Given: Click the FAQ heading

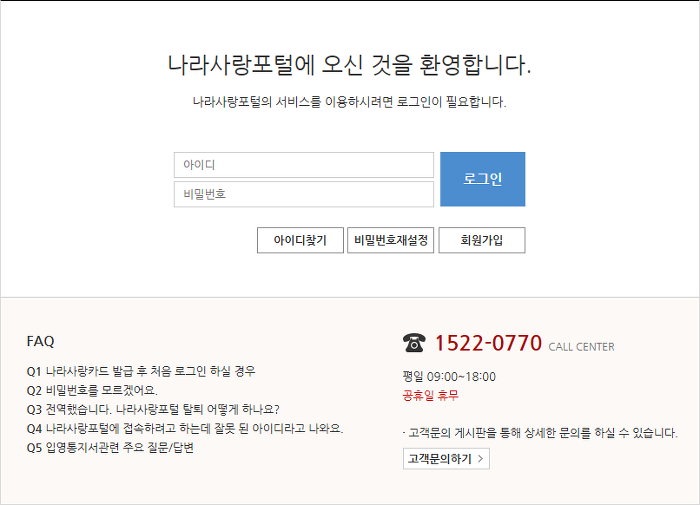Looking at the screenshot, I should coord(41,341).
